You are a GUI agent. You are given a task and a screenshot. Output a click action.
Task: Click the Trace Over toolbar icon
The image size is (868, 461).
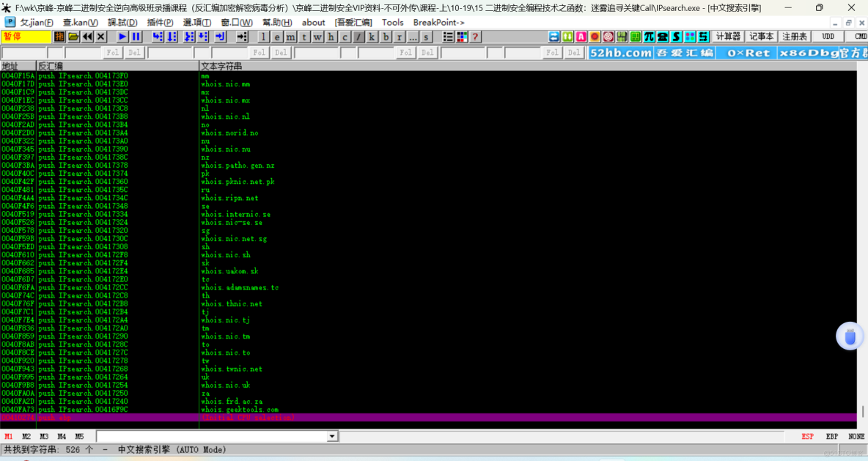click(203, 37)
